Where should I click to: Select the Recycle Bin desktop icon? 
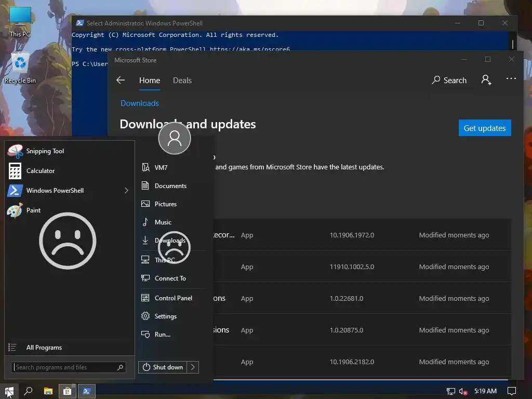pyautogui.click(x=20, y=69)
